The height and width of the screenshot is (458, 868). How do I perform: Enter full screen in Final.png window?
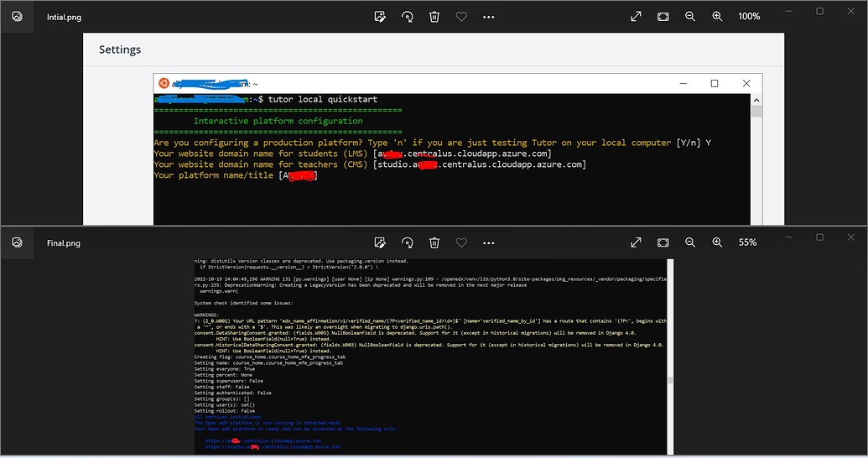click(636, 242)
